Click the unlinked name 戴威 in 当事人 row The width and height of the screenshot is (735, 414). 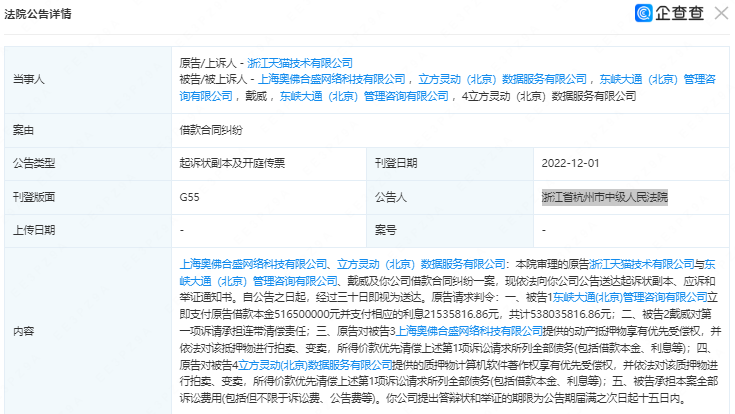click(256, 96)
